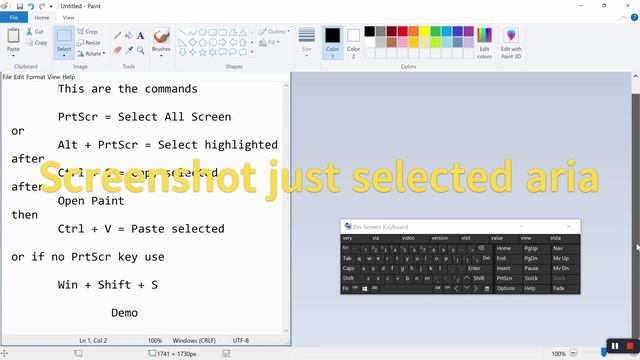Select the Five-point star shape

(x=202, y=52)
